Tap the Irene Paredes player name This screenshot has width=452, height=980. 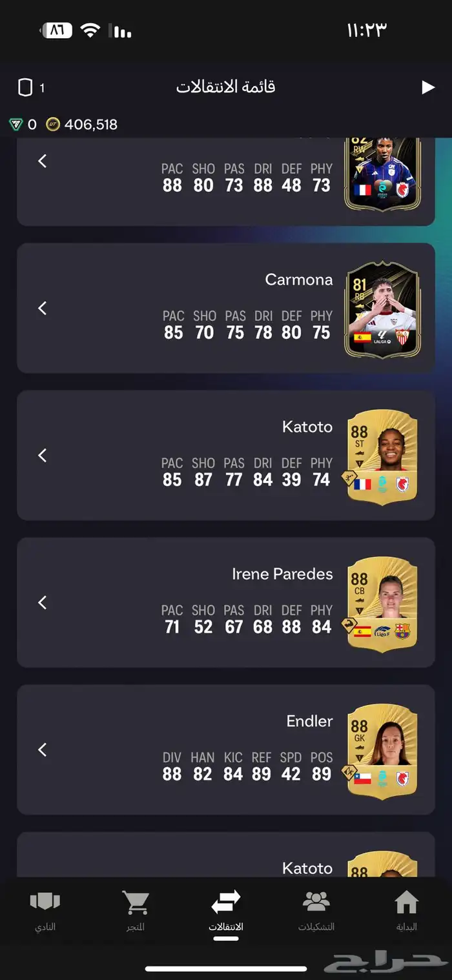click(x=282, y=574)
